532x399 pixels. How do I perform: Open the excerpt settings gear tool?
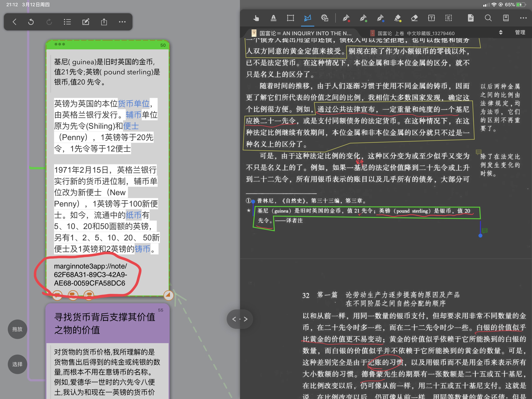(324, 18)
